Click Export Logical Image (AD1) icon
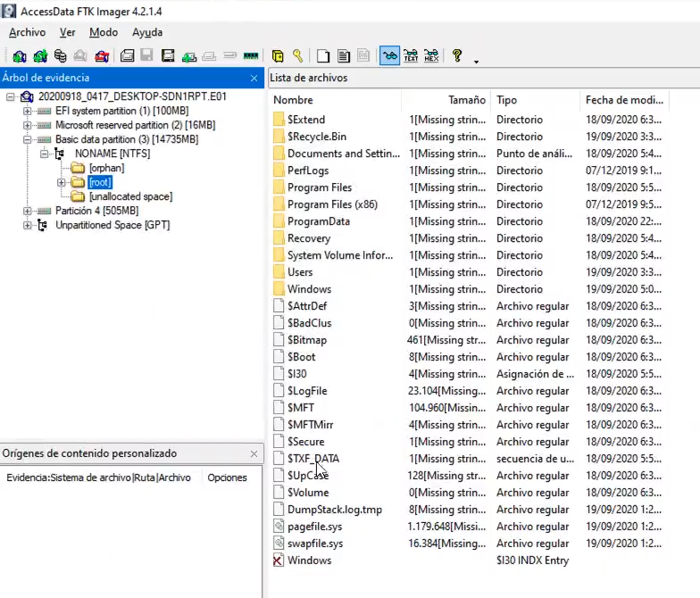 (168, 56)
